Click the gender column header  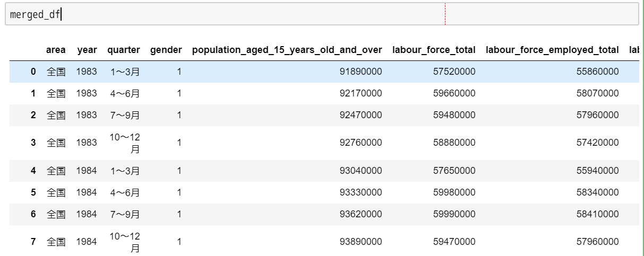click(166, 50)
